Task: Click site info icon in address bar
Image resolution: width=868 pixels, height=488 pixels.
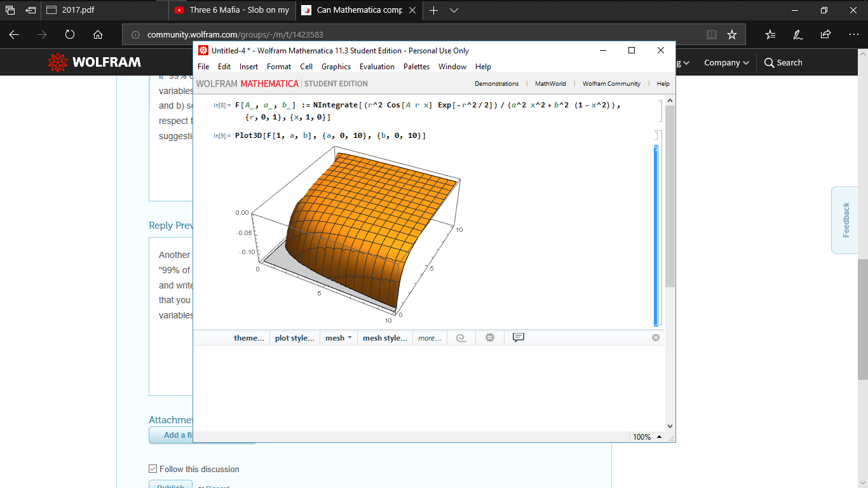Action: pyautogui.click(x=135, y=34)
